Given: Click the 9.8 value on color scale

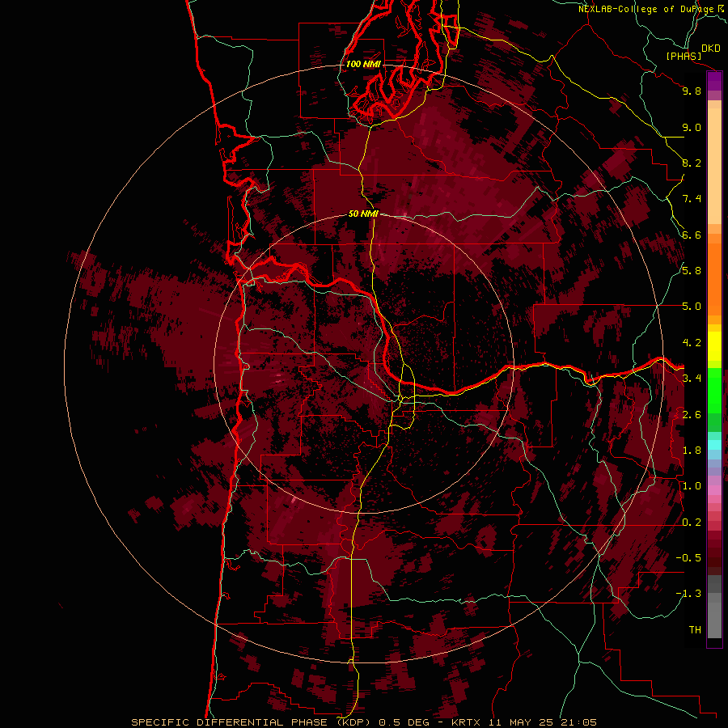Looking at the screenshot, I should click(692, 91).
